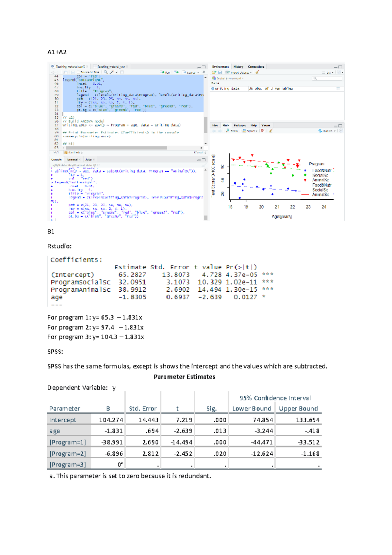Clear all plots with the broom icon
Viewport: 392px width, 555px height.
(271, 131)
